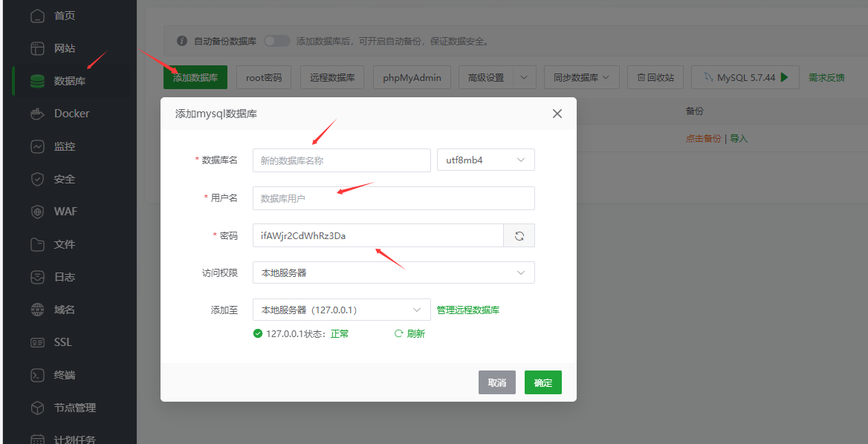Click the 数据库名 input field

tap(341, 160)
